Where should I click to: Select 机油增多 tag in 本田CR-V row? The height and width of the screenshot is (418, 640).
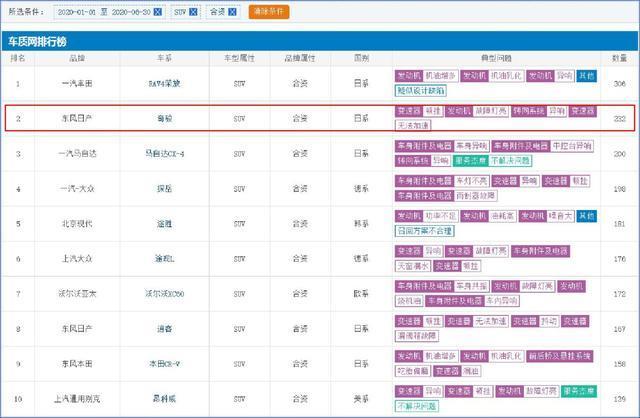[x=440, y=356]
